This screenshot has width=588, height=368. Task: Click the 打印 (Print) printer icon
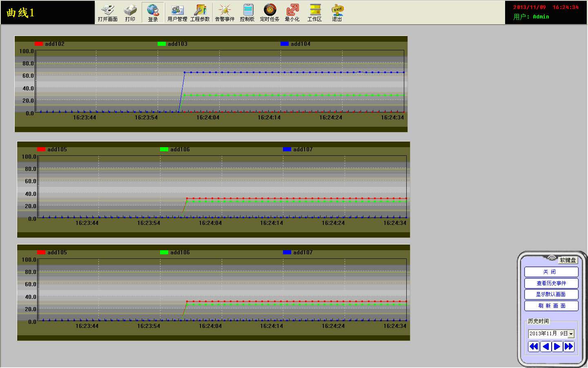130,12
